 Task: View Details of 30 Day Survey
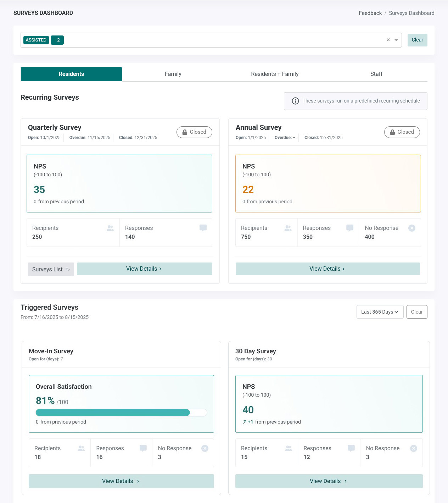pyautogui.click(x=329, y=481)
